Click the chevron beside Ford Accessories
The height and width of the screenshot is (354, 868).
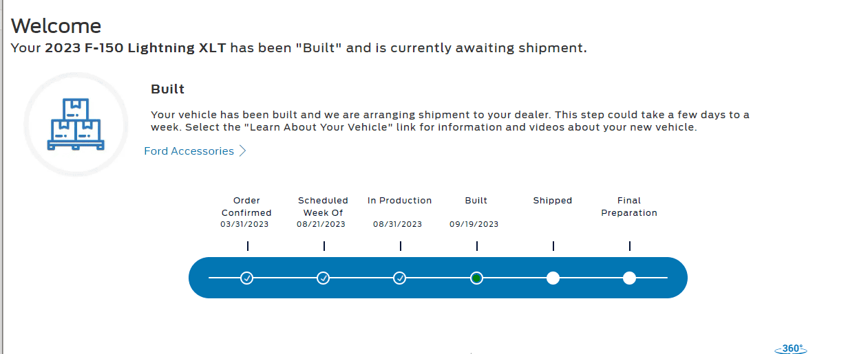pyautogui.click(x=242, y=151)
